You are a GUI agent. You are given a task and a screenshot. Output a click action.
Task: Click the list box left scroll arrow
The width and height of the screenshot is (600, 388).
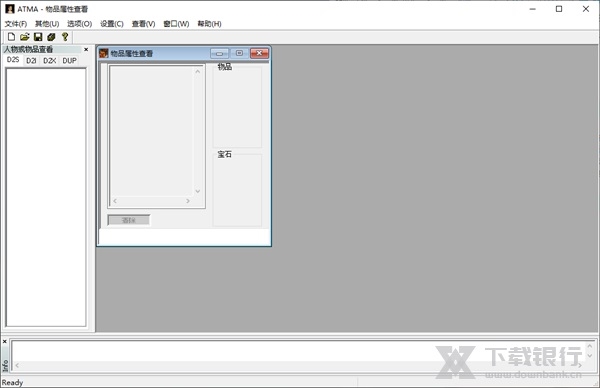(115, 201)
